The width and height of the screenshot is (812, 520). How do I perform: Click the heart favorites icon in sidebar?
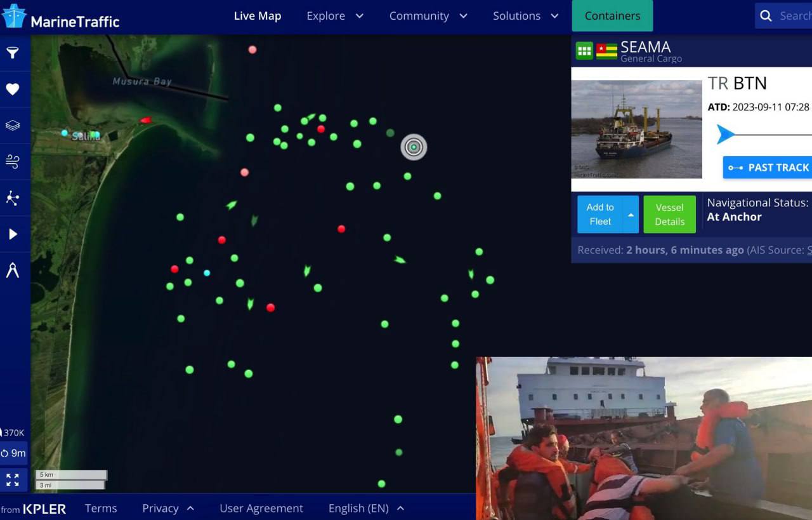[x=13, y=89]
